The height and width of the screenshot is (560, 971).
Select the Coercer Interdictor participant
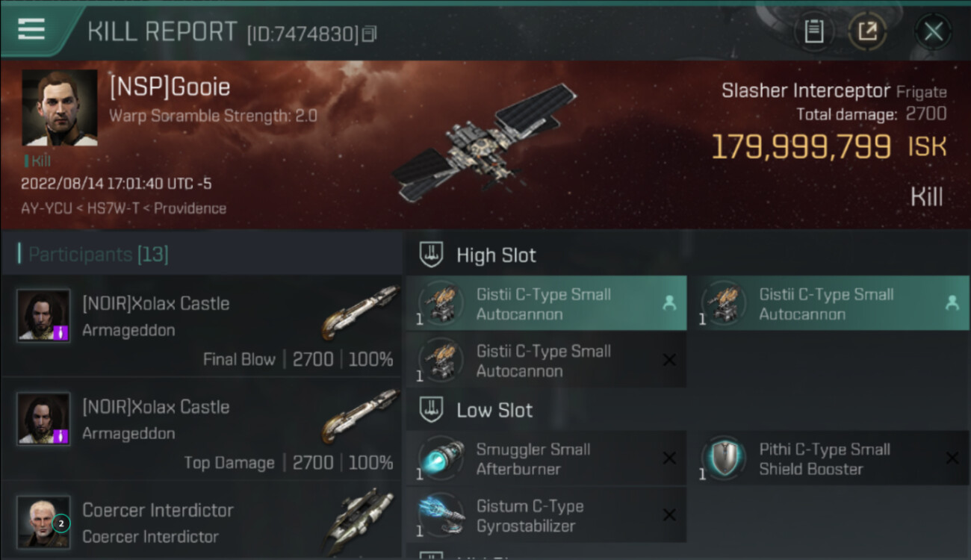[202, 521]
